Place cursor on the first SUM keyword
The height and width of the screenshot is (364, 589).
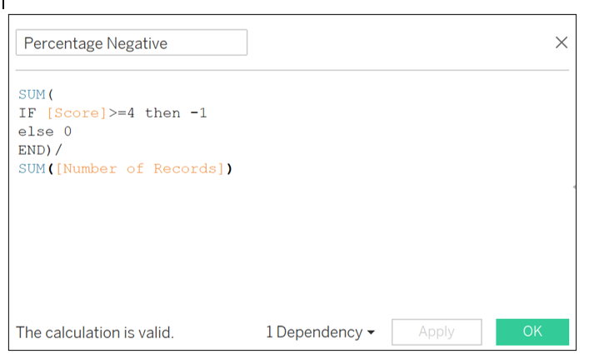tap(32, 94)
